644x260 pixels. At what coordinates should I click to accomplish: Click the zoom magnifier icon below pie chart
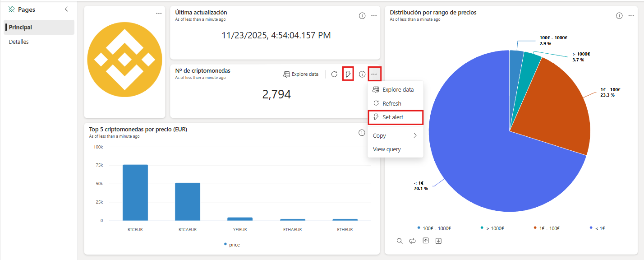(x=400, y=241)
